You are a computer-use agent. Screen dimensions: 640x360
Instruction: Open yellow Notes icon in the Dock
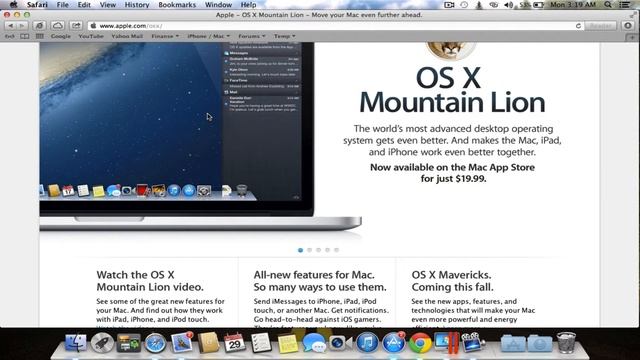288,343
